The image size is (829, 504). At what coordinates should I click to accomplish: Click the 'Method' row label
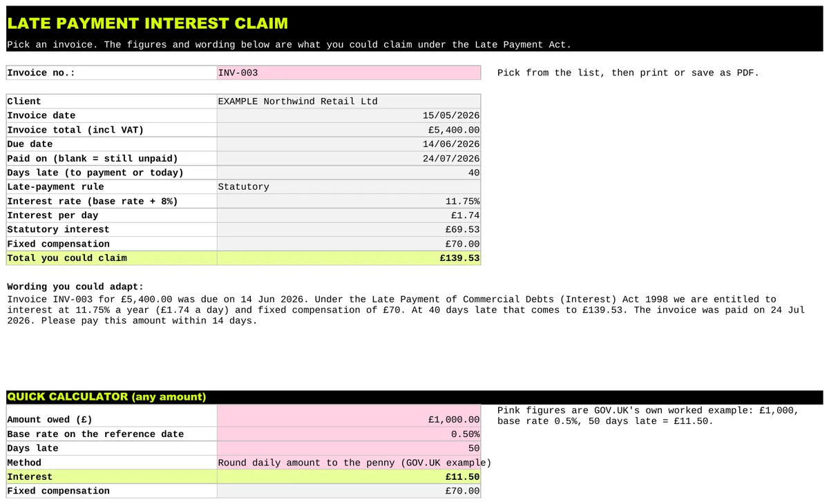(24, 463)
